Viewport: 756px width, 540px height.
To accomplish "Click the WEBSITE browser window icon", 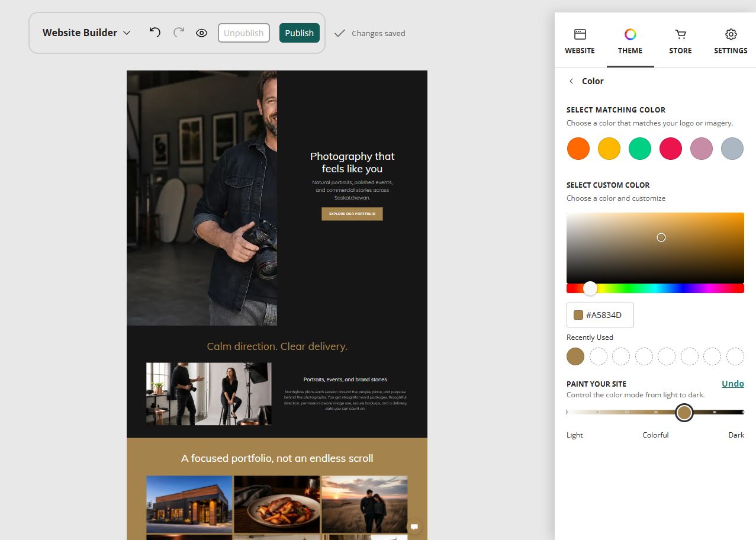I will [x=580, y=34].
